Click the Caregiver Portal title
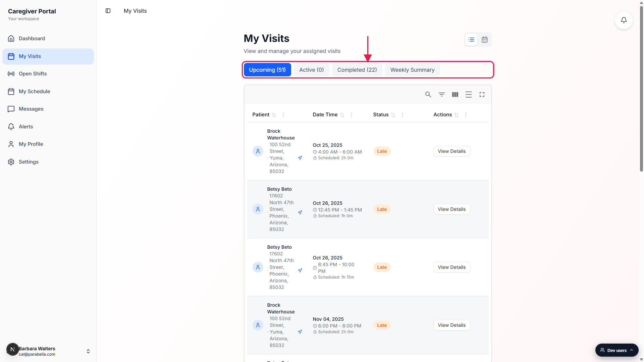The image size is (644, 362). pyautogui.click(x=32, y=11)
